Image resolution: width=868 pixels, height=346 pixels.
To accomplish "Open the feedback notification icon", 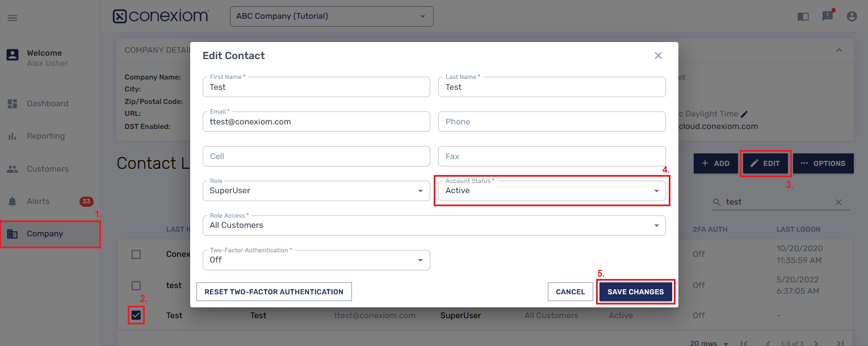I will (828, 16).
